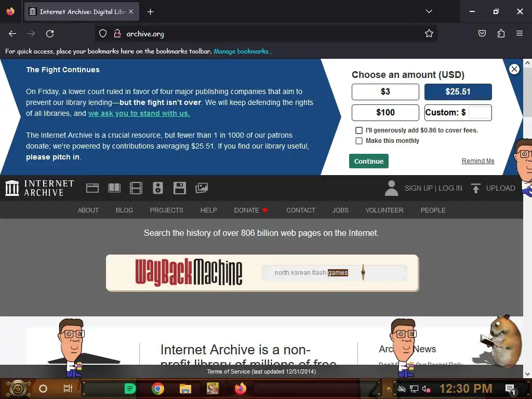Open the Extensions puzzle icon
Image resolution: width=532 pixels, height=399 pixels.
(501, 34)
